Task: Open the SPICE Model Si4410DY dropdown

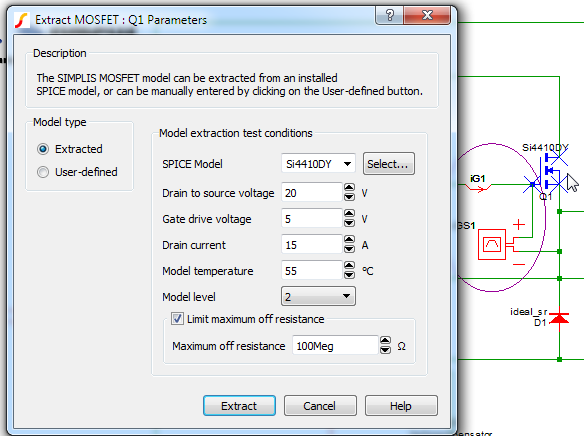Action: click(x=318, y=164)
